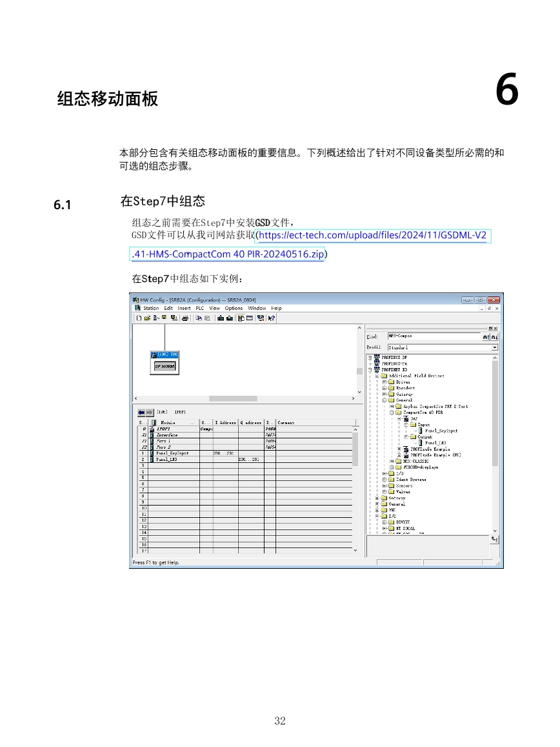Click the New document toolbar icon
This screenshot has width=560, height=747.
coord(139,318)
